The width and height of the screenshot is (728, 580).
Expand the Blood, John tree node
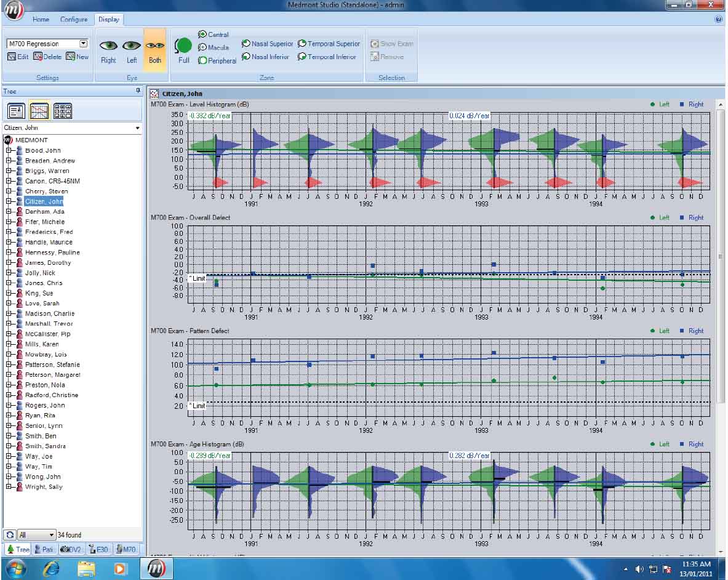9,150
